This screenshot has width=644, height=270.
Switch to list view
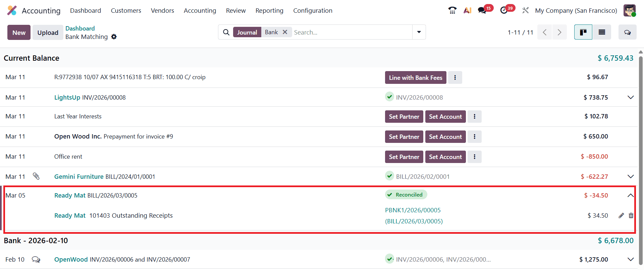[x=602, y=32]
